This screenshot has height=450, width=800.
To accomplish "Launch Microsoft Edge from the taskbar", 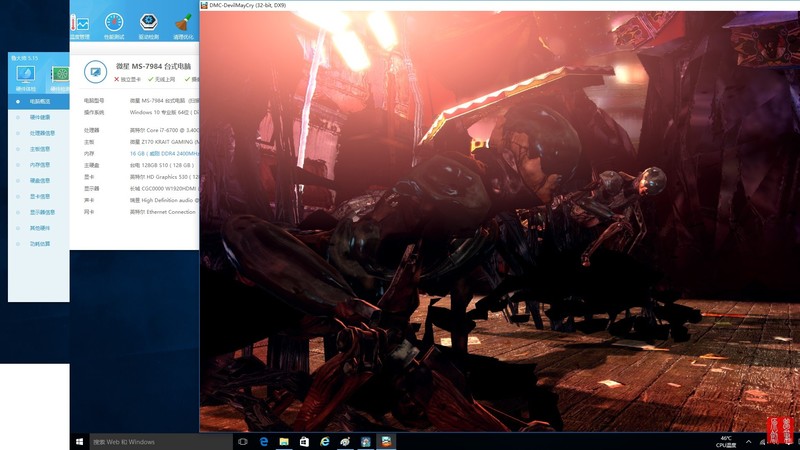I will point(264,442).
